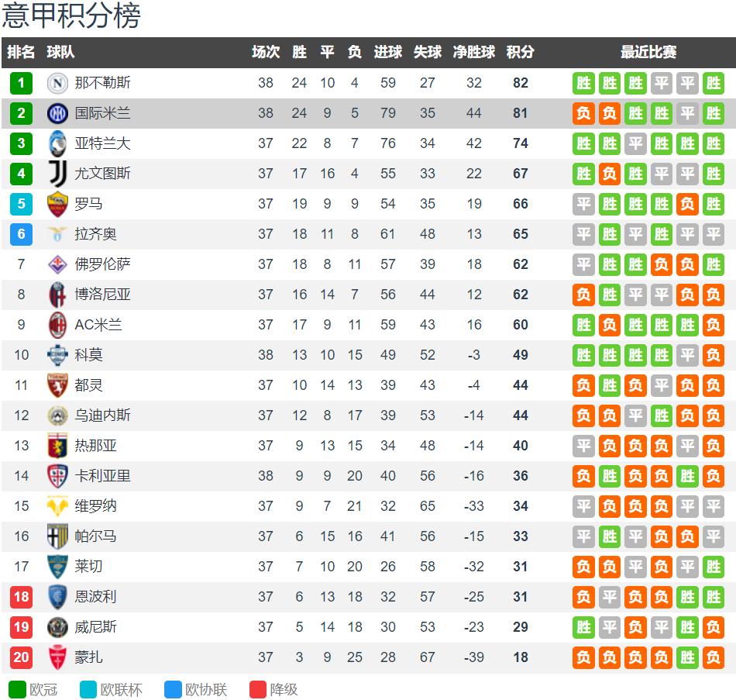Sort by 净胜球 column header
736x700 pixels.
pyautogui.click(x=473, y=52)
